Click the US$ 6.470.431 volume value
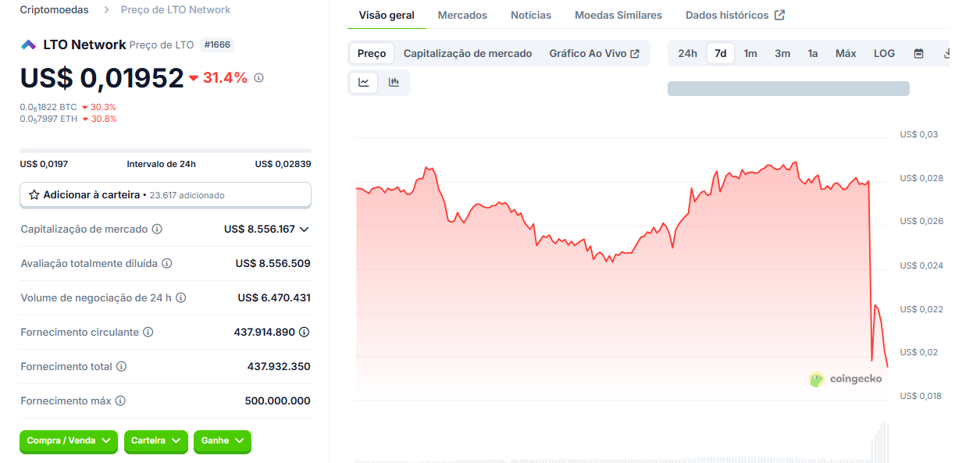980x463 pixels. click(274, 297)
